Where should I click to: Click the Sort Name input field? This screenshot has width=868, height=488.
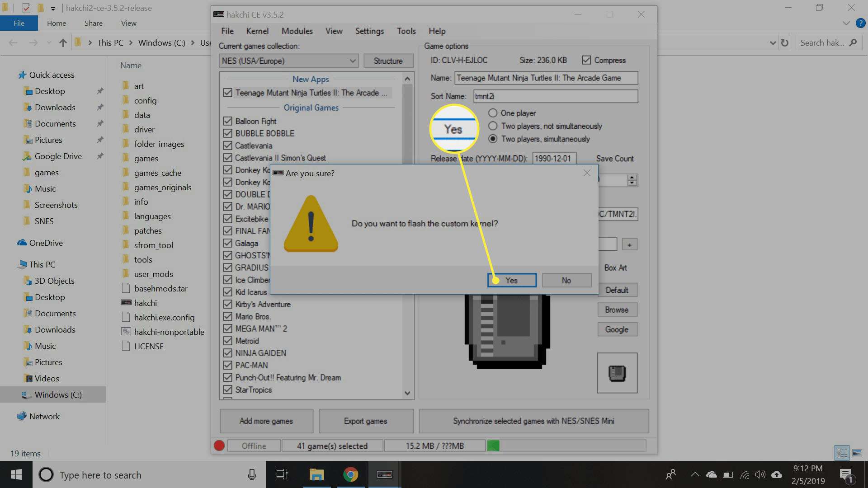coord(554,96)
